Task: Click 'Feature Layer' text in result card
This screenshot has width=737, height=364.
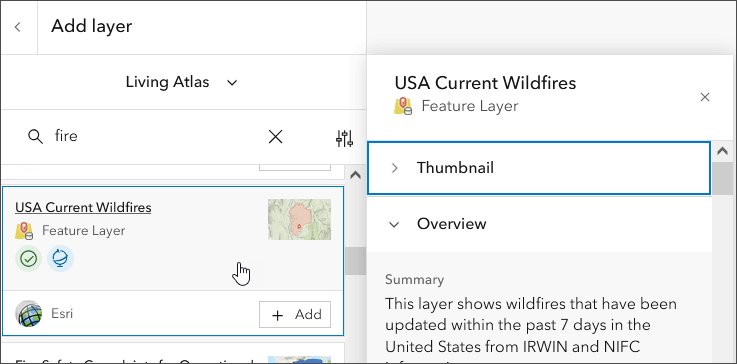Action: click(84, 231)
